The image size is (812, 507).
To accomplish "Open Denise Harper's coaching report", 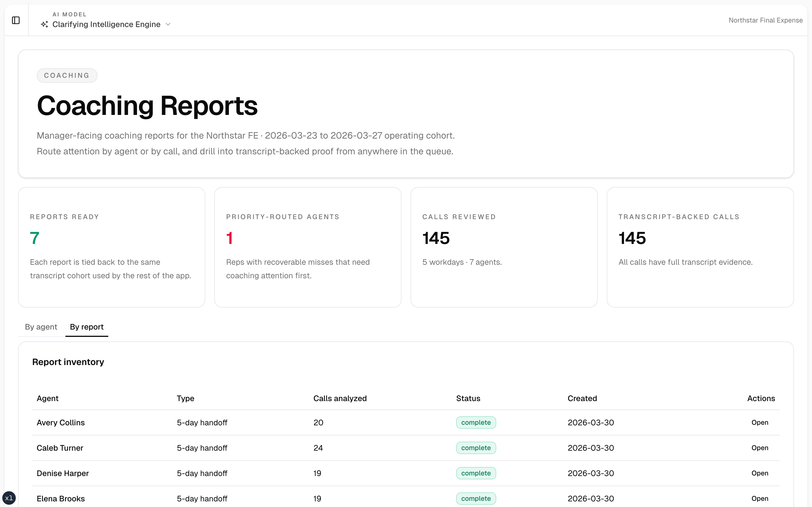I will (760, 473).
